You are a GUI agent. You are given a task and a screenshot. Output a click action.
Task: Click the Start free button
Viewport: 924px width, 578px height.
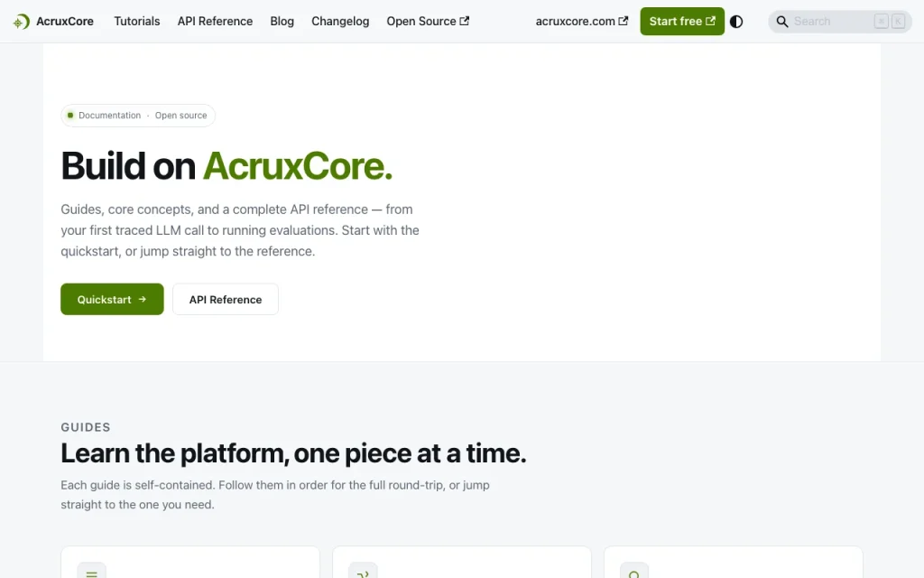682,22
